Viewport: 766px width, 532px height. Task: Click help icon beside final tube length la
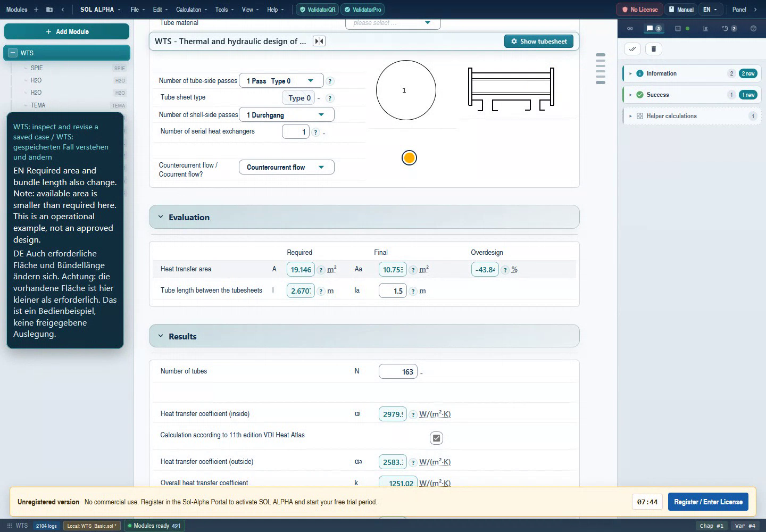[x=413, y=292]
